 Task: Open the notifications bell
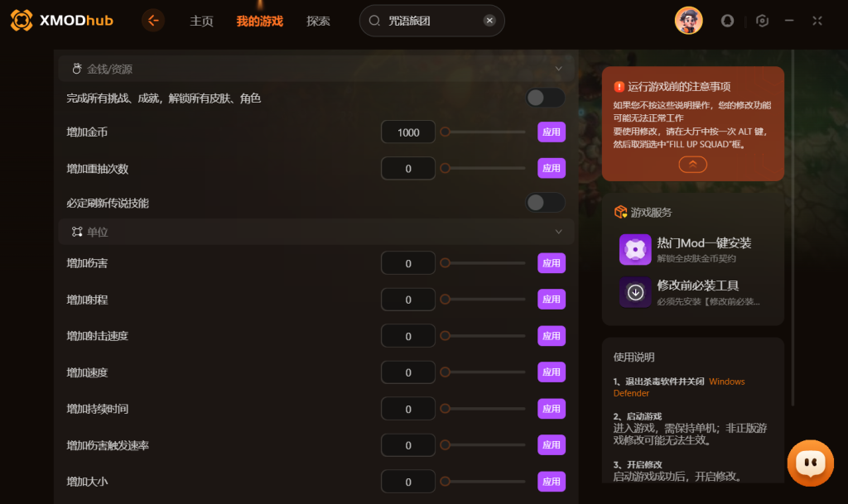[727, 21]
